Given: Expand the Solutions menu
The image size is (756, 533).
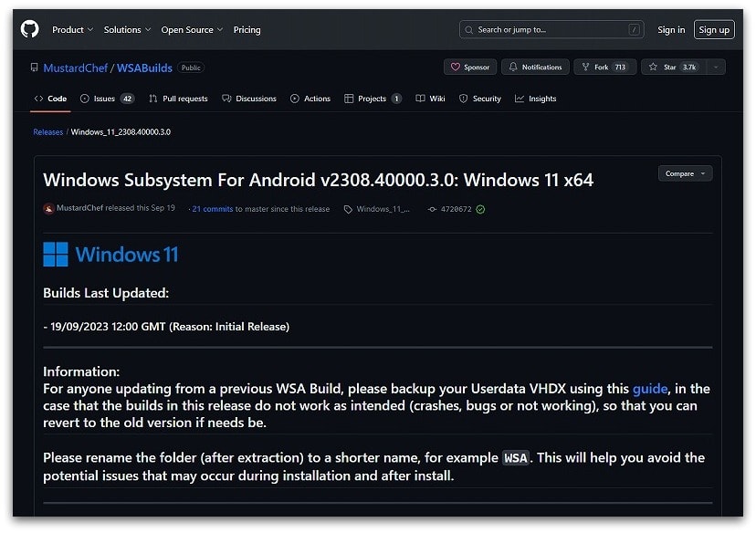Looking at the screenshot, I should click(x=127, y=30).
